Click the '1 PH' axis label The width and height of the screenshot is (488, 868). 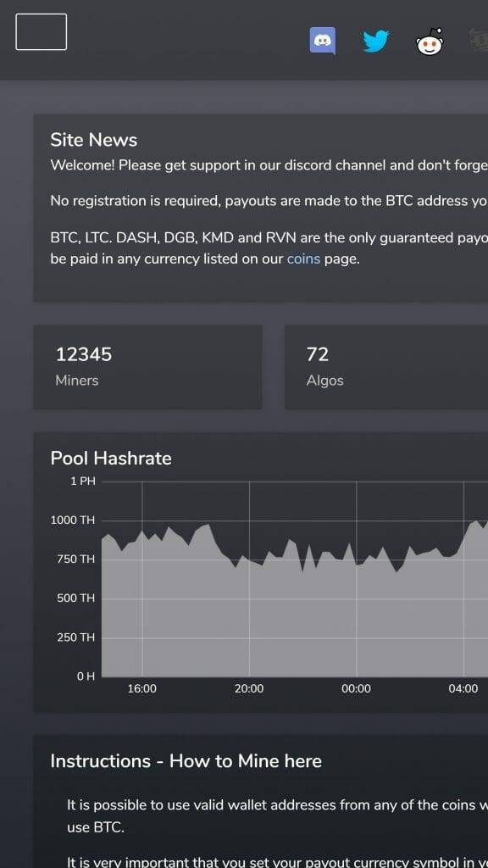click(x=83, y=481)
